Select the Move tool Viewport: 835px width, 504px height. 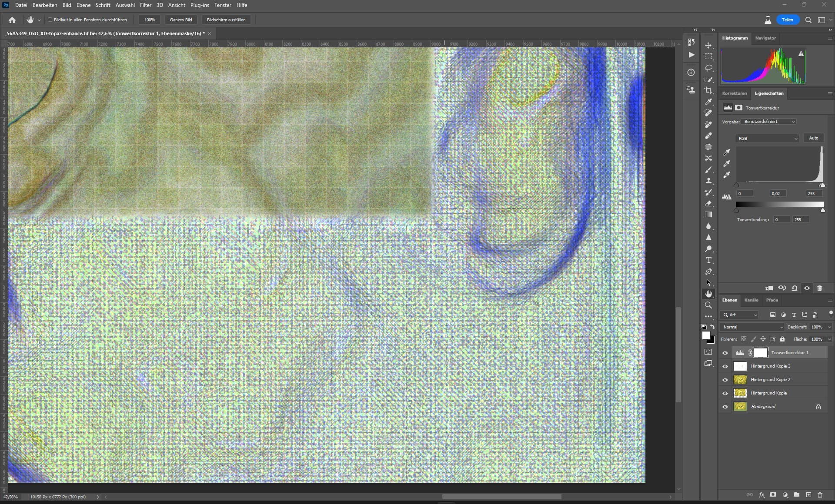pos(708,45)
